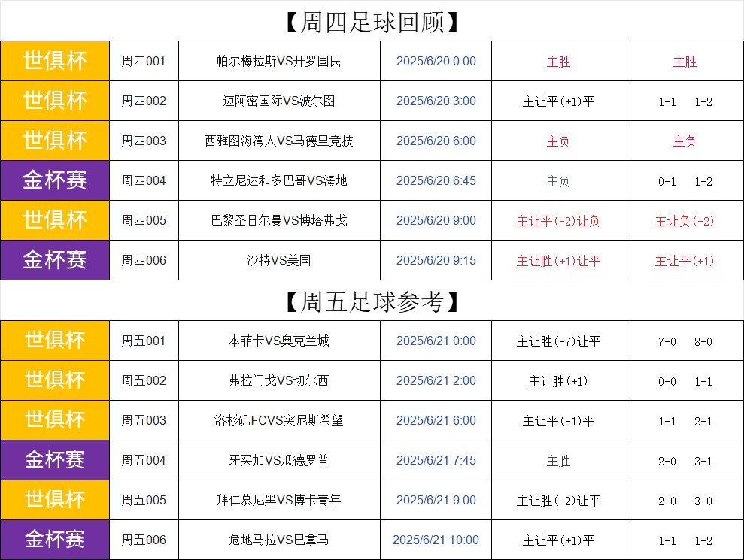Click kickoff time 2025/6/20 3:00
Screen dimensions: 744x560
(x=436, y=101)
